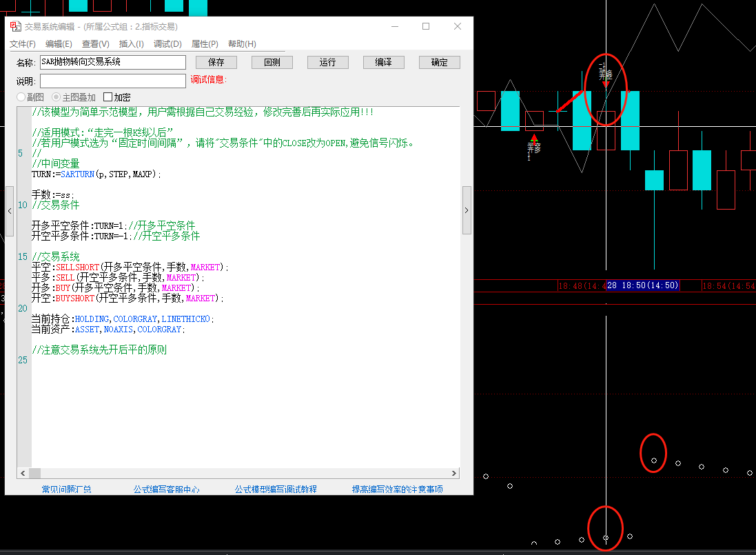756x555 pixels.
Task: Click the SELLSHORT keyword in code
Action: (78, 267)
